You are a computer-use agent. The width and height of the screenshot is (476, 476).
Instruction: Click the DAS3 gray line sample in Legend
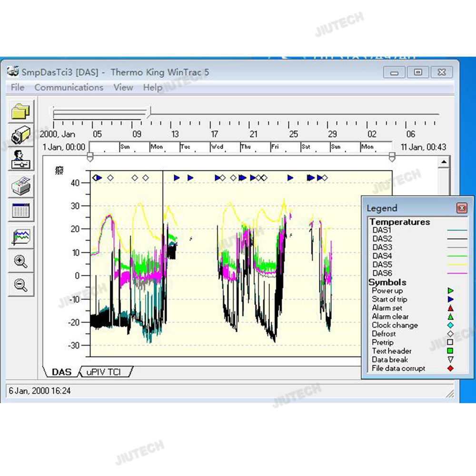457,248
